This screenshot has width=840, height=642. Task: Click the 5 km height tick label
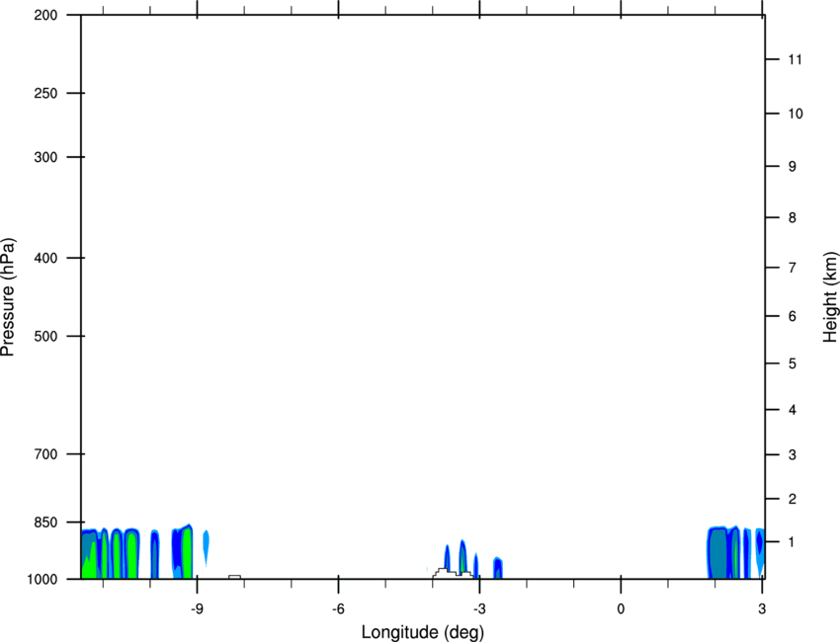793,364
